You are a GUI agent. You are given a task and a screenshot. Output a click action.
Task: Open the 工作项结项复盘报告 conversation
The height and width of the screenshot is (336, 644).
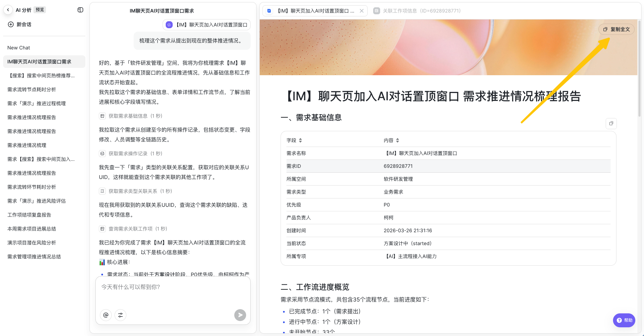click(44, 215)
